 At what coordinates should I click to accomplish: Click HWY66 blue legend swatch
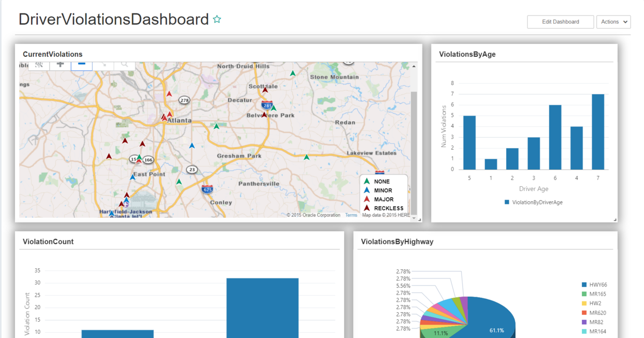pos(584,285)
